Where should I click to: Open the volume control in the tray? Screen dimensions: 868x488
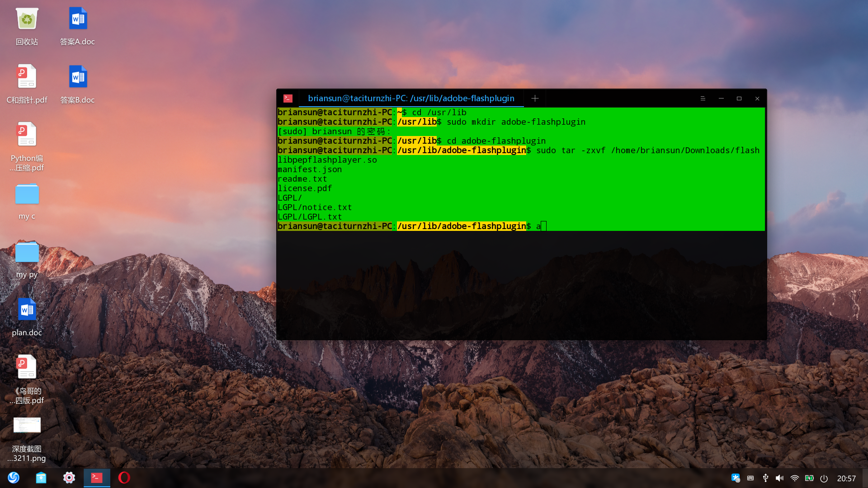pos(780,478)
